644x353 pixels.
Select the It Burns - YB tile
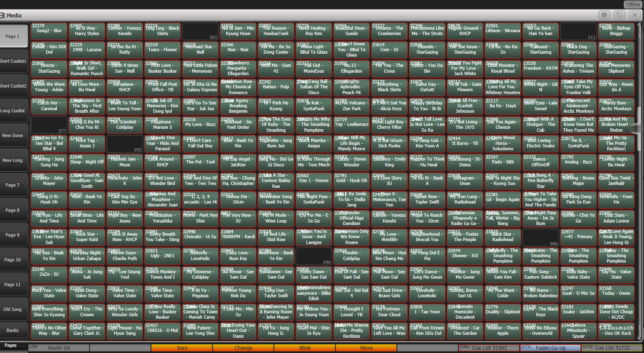coord(465,144)
